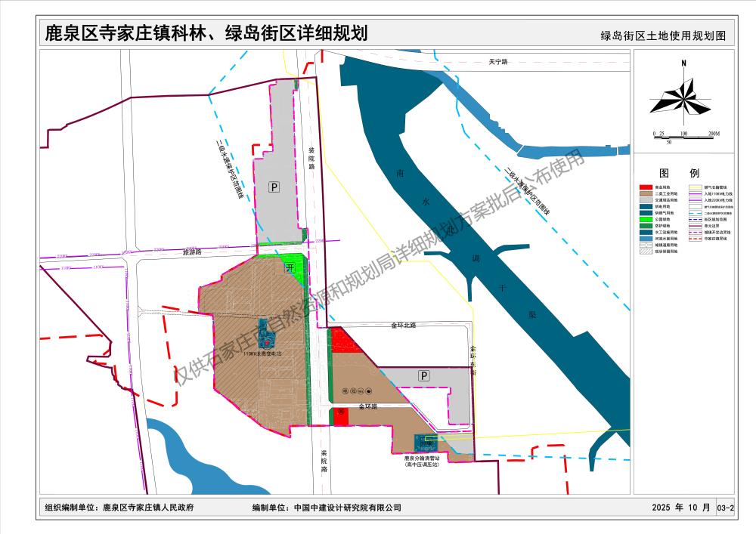Click the 03-2 sheet number box

point(725,508)
